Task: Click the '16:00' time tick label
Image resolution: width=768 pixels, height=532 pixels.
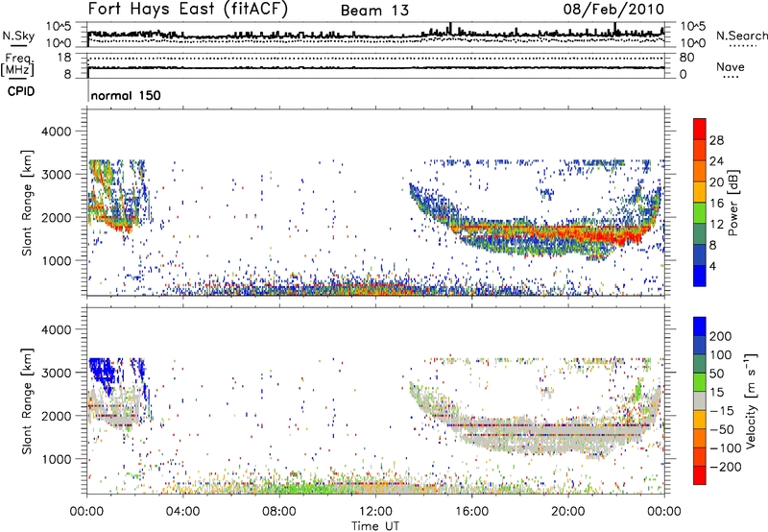Action: pyautogui.click(x=471, y=512)
